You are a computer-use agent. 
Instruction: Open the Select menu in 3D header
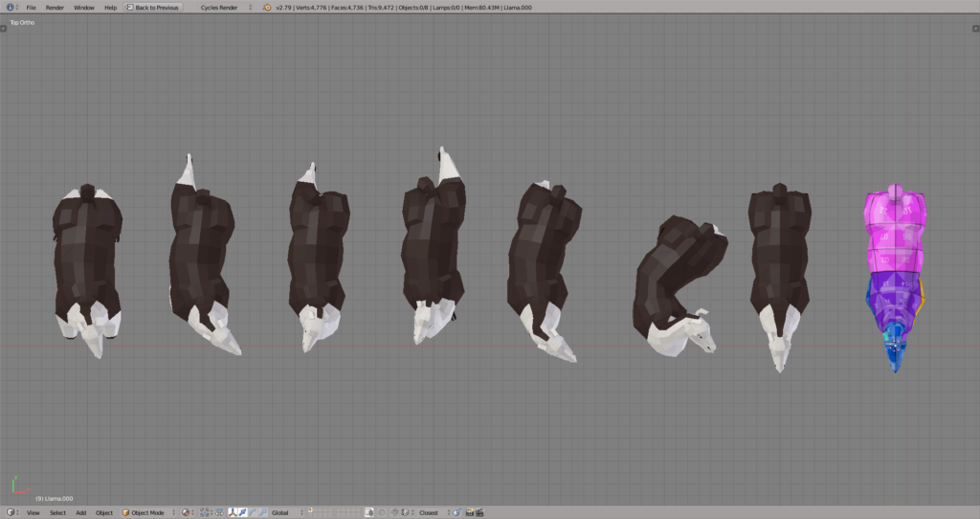[57, 512]
